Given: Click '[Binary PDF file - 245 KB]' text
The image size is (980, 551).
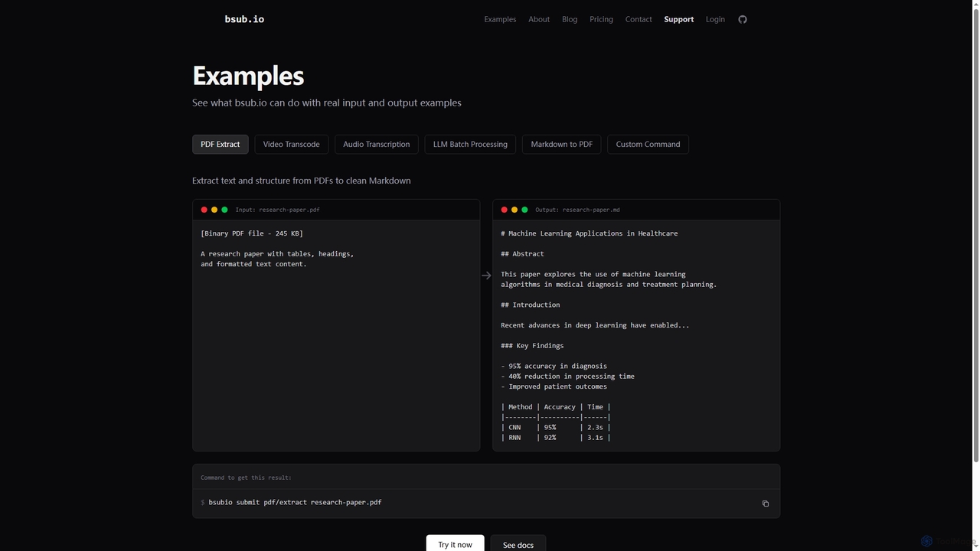Looking at the screenshot, I should [x=252, y=233].
